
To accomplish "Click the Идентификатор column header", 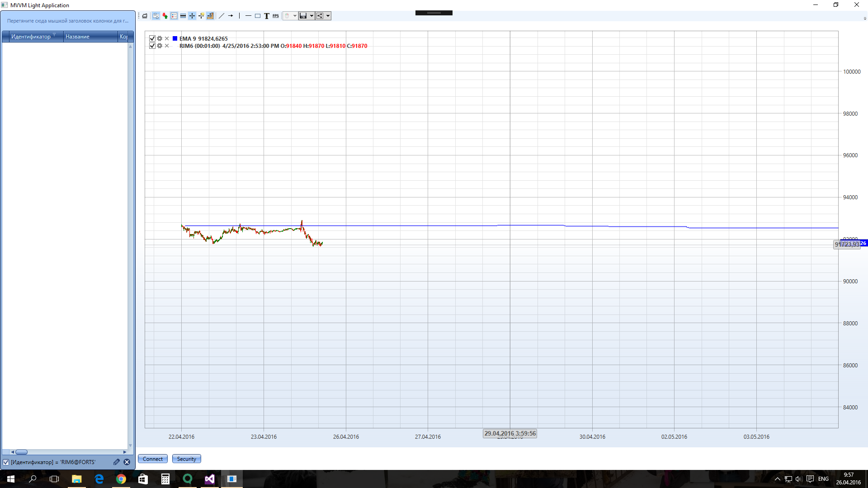I will (x=31, y=37).
